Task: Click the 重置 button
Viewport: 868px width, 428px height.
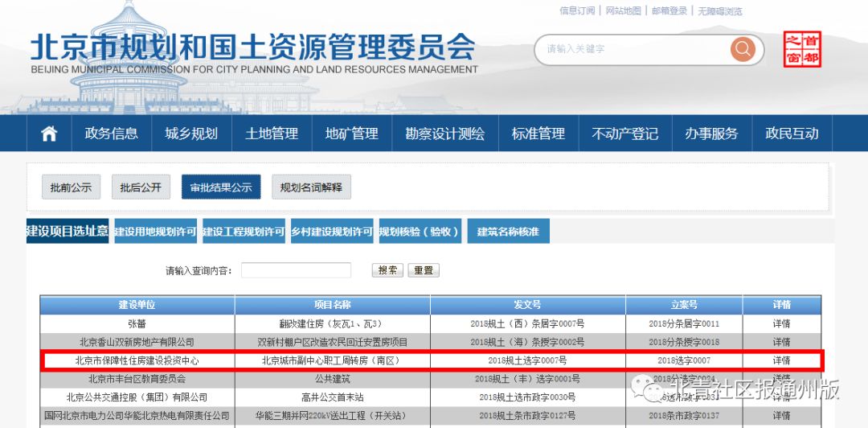Action: tap(424, 270)
